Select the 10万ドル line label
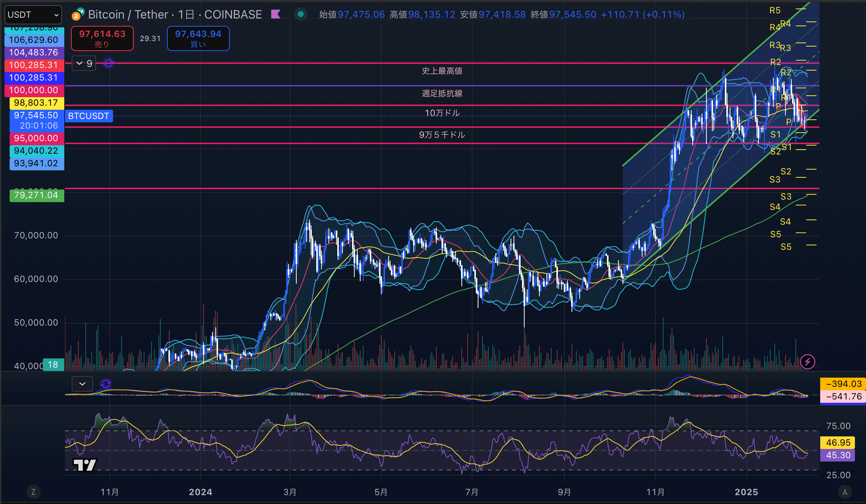The width and height of the screenshot is (866, 504). [442, 113]
